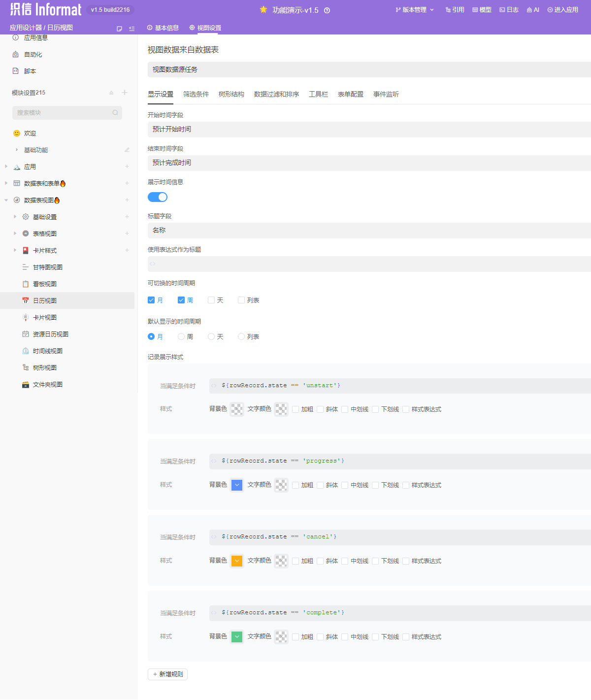Click the 进入应用 enter app icon
The width and height of the screenshot is (591, 700).
coord(550,10)
